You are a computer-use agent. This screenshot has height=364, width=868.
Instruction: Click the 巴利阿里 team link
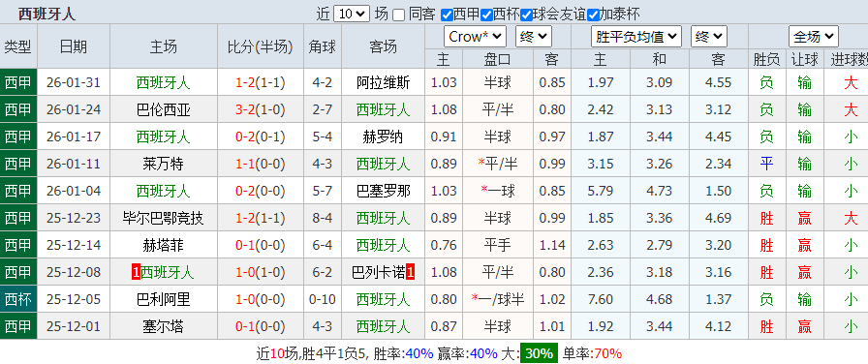[164, 299]
